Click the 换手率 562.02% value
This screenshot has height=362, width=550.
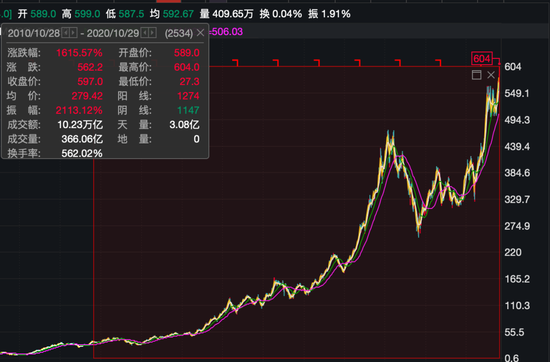(82, 153)
